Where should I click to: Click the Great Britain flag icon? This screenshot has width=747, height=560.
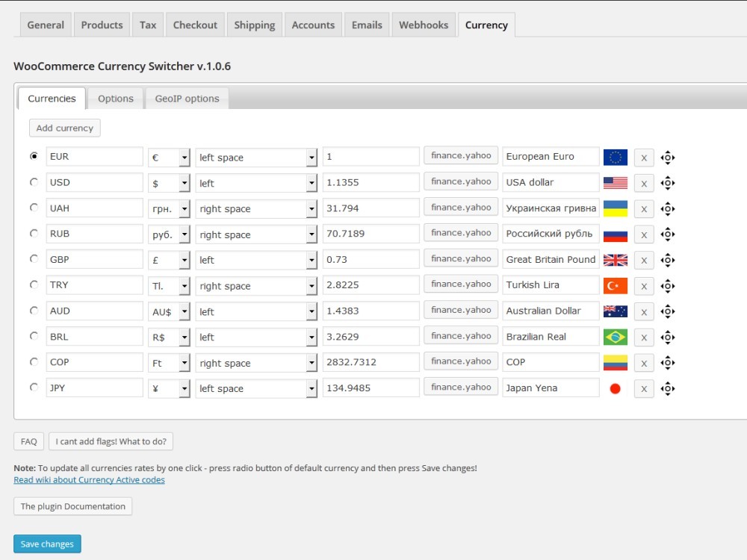[x=616, y=260]
